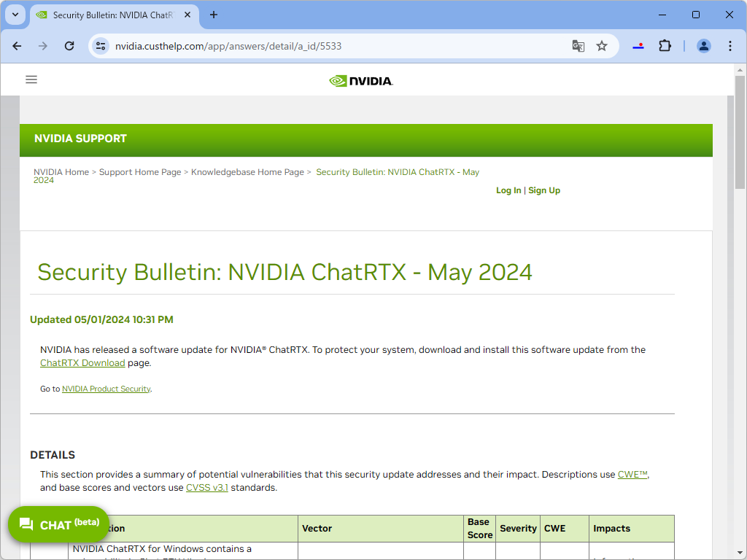Screen dimensions: 747x560
Task: Click the scrollbar down arrow
Action: tap(740, 553)
